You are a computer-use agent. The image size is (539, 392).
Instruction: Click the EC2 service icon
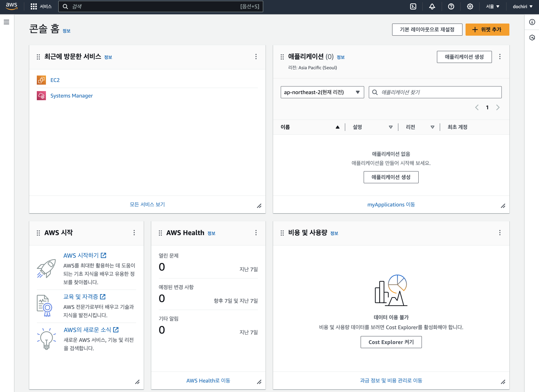click(x=41, y=80)
